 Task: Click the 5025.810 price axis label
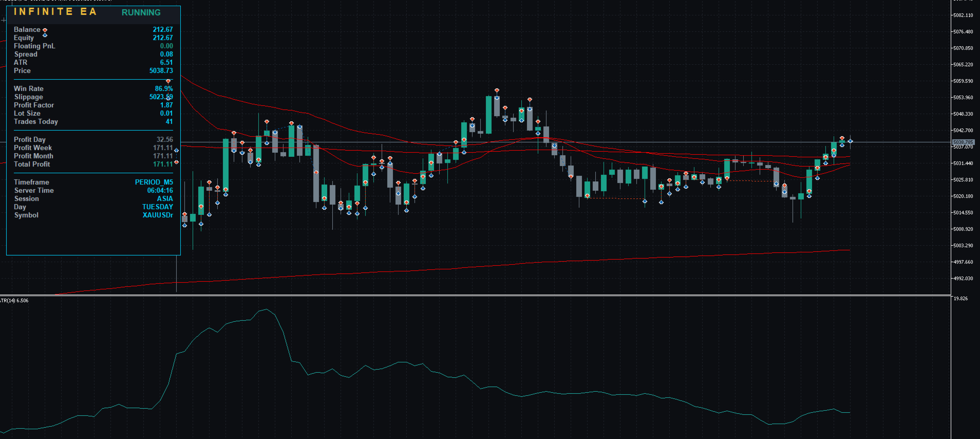[x=963, y=180]
